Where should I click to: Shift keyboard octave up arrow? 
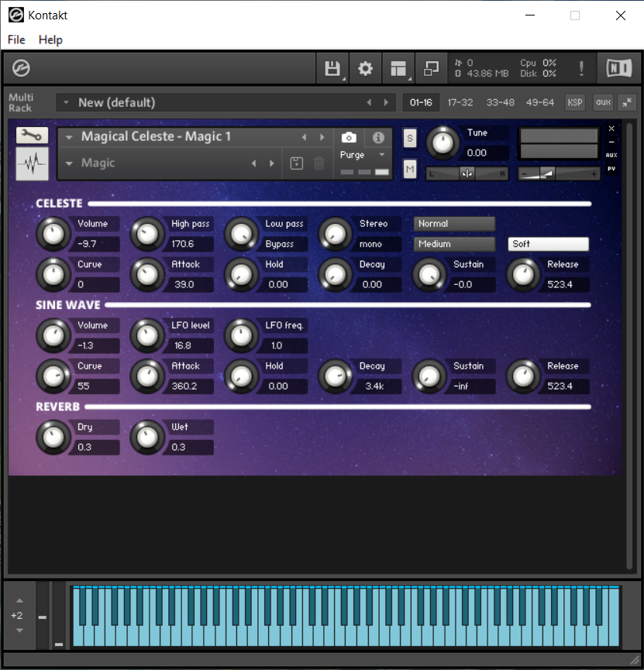point(19,600)
